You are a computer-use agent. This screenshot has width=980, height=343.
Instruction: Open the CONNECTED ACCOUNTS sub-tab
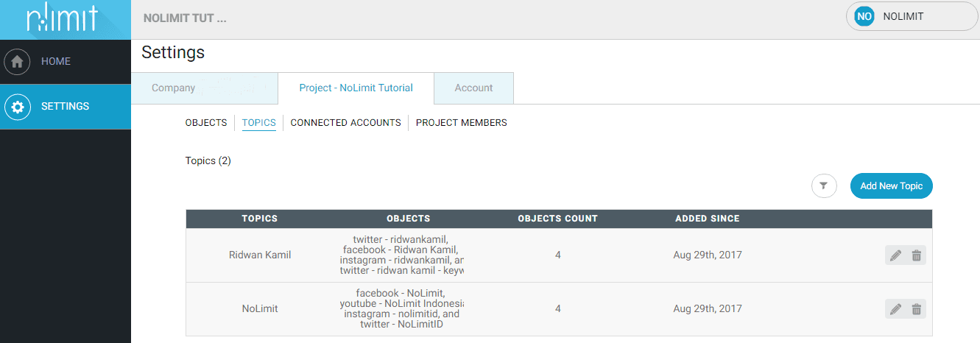click(x=345, y=123)
